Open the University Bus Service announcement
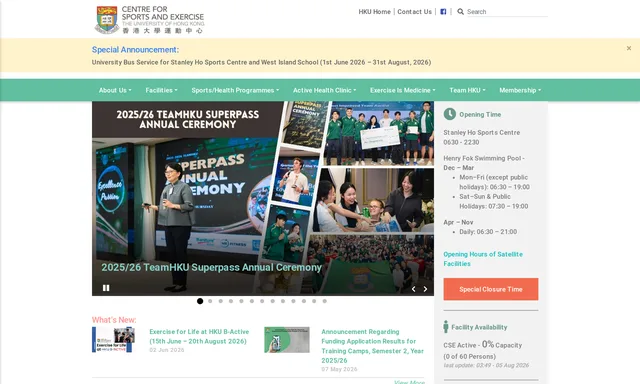This screenshot has width=640, height=384. (x=261, y=62)
